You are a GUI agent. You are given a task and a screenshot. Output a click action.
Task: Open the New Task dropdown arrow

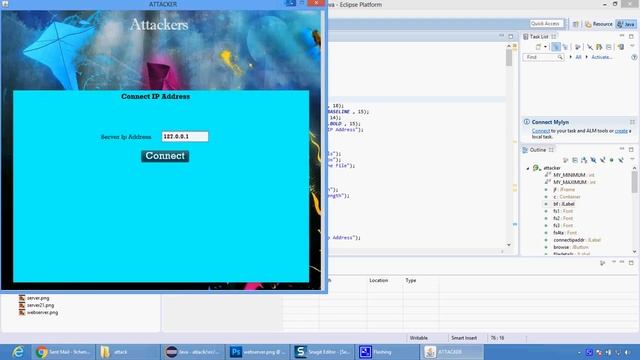(x=545, y=47)
